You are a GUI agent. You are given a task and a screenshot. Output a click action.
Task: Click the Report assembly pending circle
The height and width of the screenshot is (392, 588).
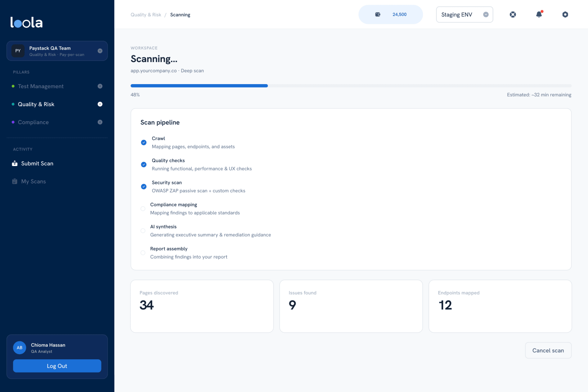coord(143,253)
